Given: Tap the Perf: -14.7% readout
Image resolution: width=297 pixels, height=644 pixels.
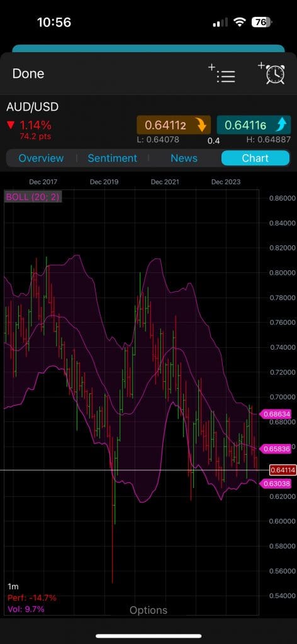Looking at the screenshot, I should (x=31, y=597).
